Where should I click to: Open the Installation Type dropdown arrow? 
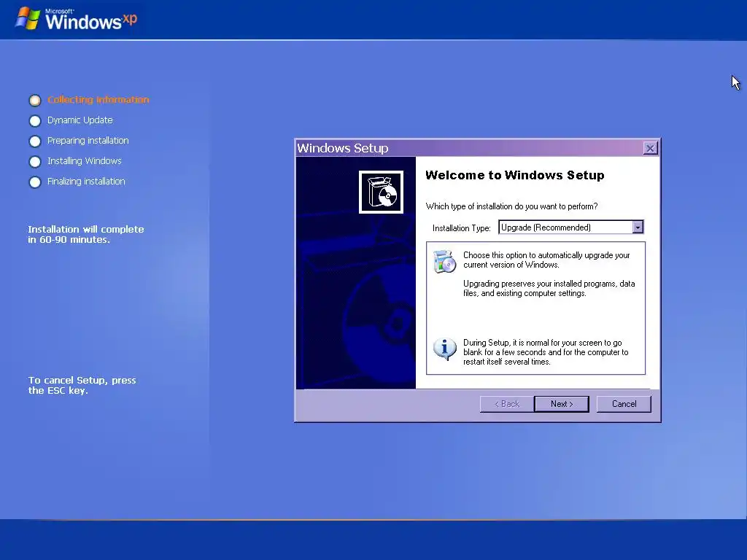click(638, 227)
